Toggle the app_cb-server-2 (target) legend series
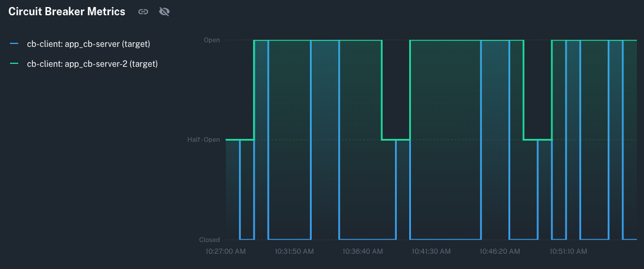 92,63
